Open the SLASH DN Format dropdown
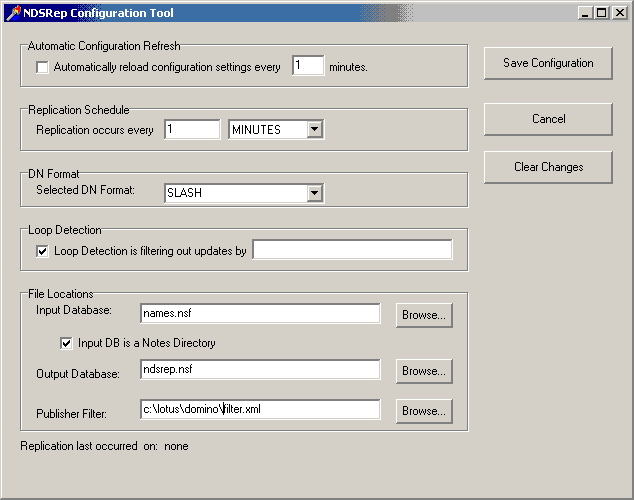 pos(315,193)
